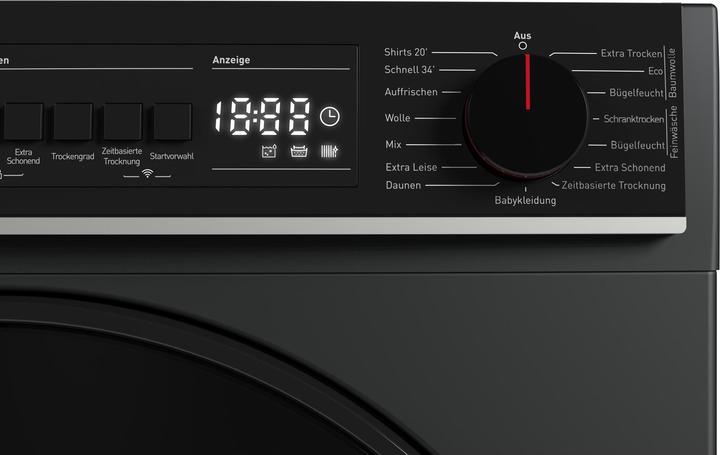Image resolution: width=720 pixels, height=455 pixels.
Task: Select the Aus off-position circle marker
Action: pyautogui.click(x=523, y=46)
